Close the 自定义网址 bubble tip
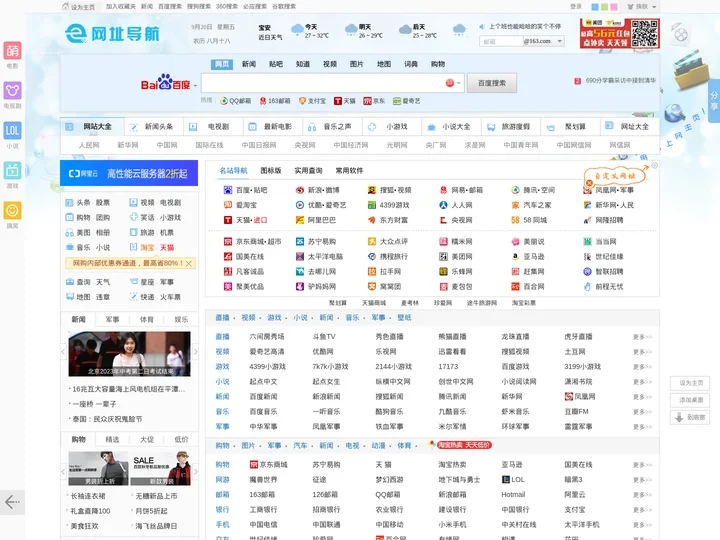The width and height of the screenshot is (720, 540). tap(589, 183)
